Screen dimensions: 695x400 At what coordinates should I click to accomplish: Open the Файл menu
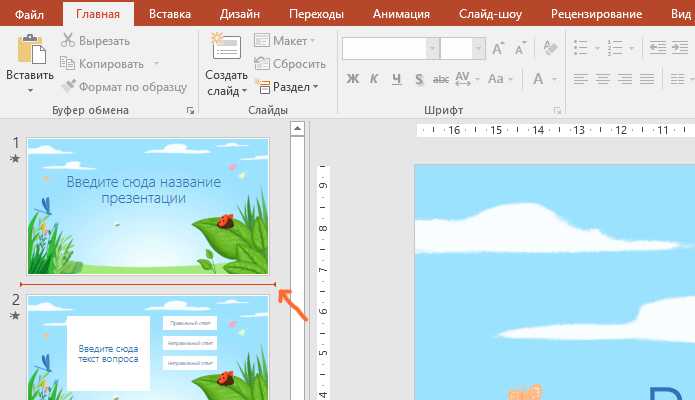tap(29, 14)
